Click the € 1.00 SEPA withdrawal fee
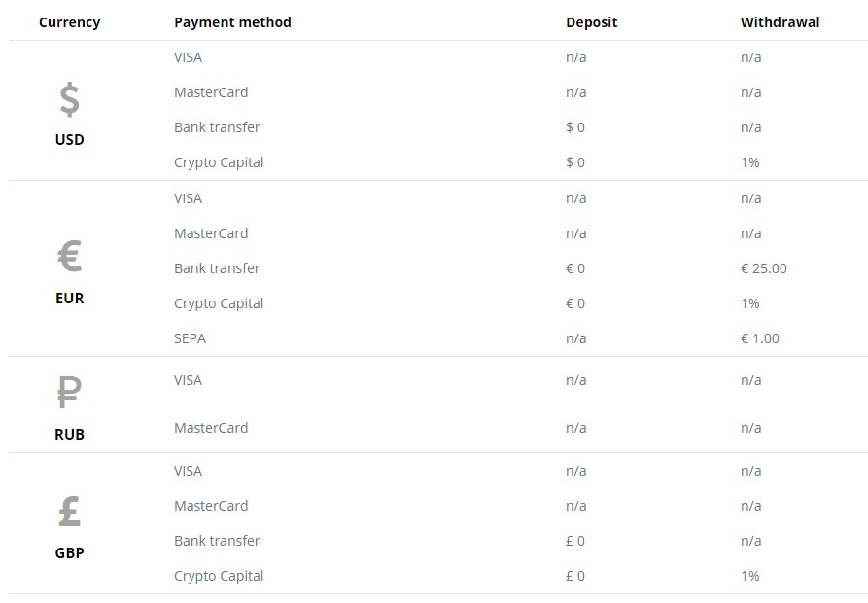This screenshot has width=868, height=603. pyautogui.click(x=760, y=338)
